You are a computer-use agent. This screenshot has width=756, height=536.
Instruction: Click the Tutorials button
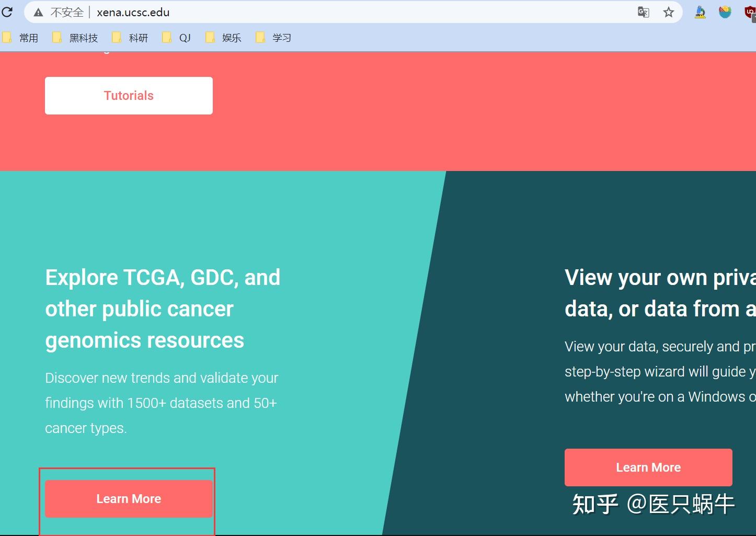(x=129, y=95)
